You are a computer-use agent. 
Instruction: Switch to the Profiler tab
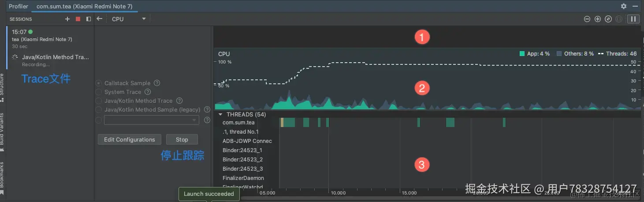(19, 6)
